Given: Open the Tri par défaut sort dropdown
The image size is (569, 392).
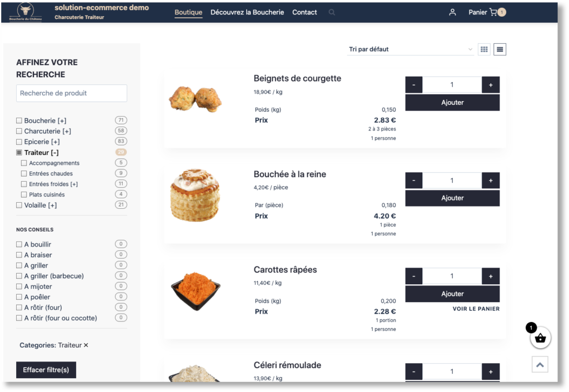Looking at the screenshot, I should (x=411, y=49).
